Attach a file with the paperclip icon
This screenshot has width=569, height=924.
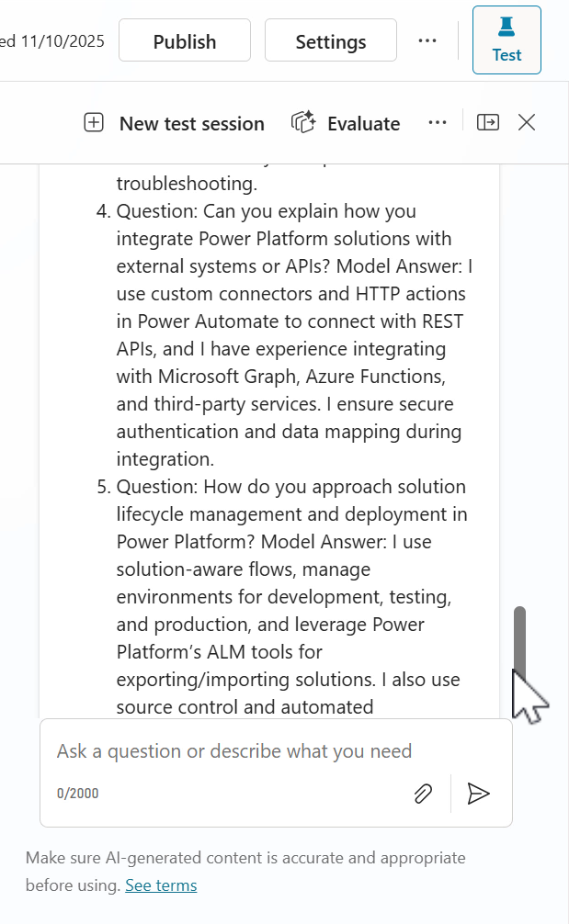(423, 794)
